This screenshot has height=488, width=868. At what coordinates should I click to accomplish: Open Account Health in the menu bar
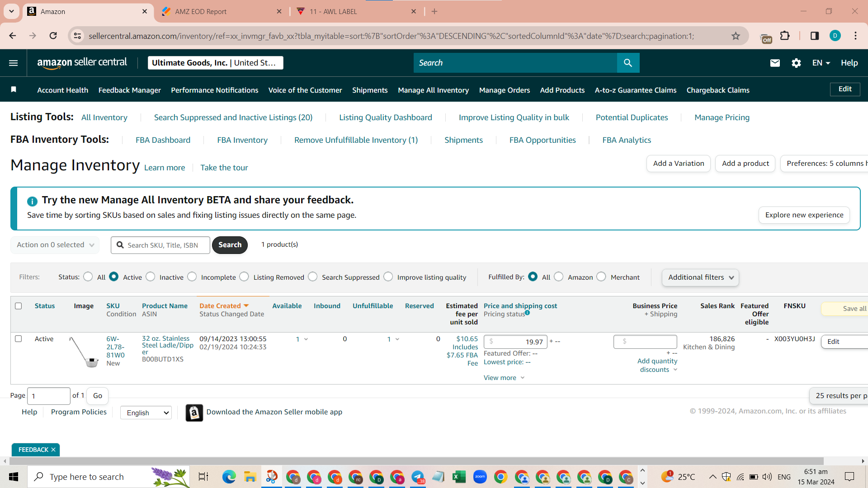click(63, 90)
